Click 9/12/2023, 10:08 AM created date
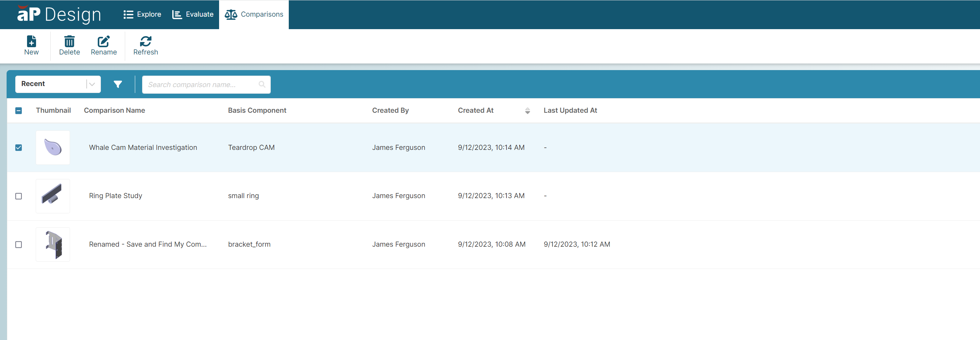Image resolution: width=980 pixels, height=340 pixels. (x=492, y=245)
